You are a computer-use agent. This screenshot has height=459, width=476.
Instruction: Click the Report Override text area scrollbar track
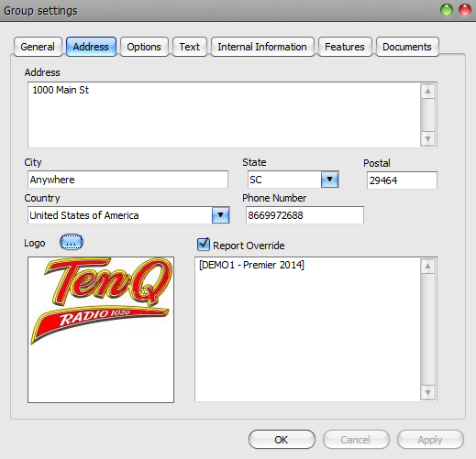(427, 330)
